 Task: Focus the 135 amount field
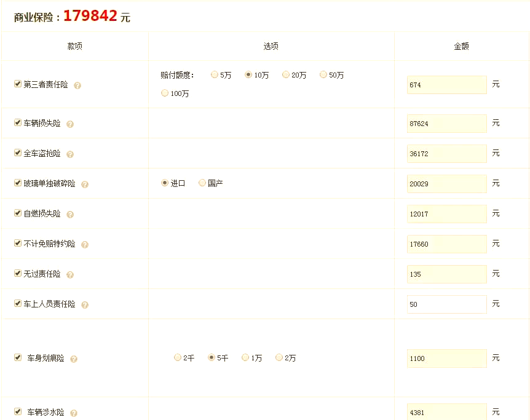coord(447,274)
